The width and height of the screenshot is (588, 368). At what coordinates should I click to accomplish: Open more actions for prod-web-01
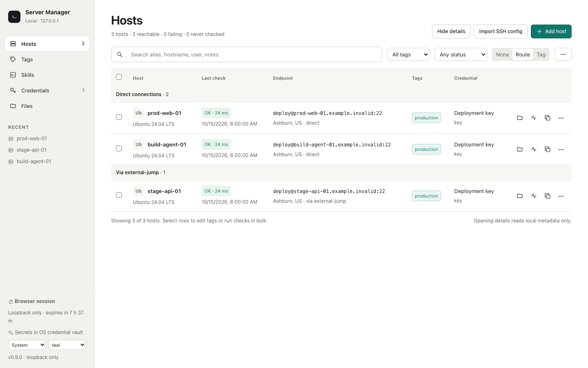(x=561, y=118)
